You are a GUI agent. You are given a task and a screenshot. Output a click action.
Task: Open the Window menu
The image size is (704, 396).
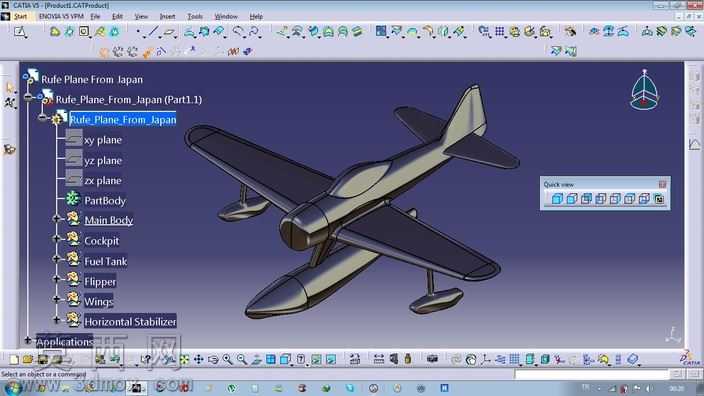coord(226,17)
